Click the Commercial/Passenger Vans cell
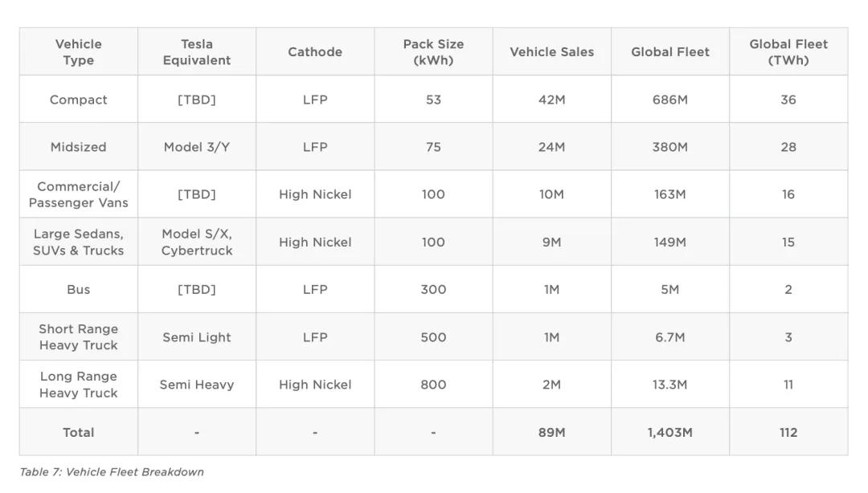Image resolution: width=868 pixels, height=493 pixels. pos(78,195)
